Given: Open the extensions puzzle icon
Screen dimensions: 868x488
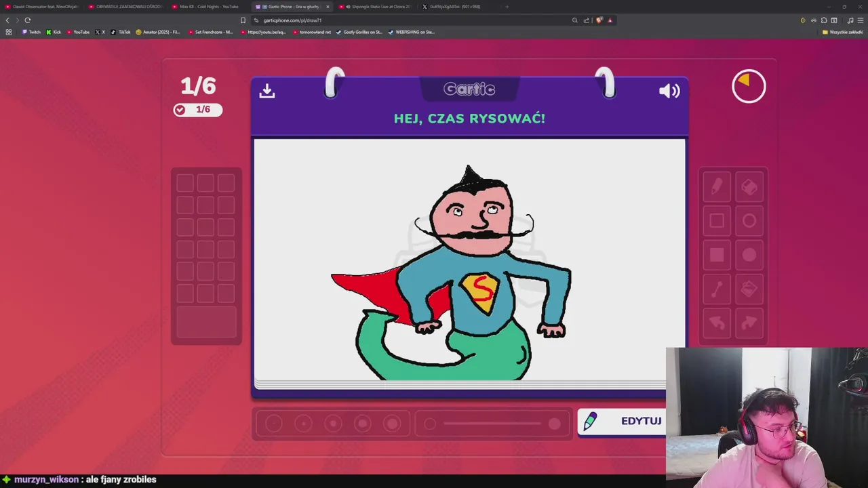Looking at the screenshot, I should pyautogui.click(x=824, y=20).
